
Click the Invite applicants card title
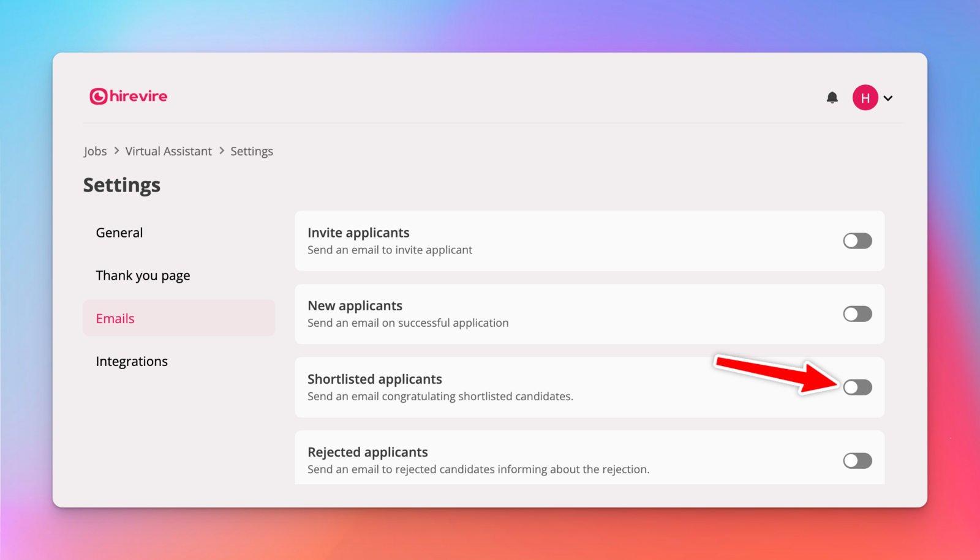[x=358, y=233]
